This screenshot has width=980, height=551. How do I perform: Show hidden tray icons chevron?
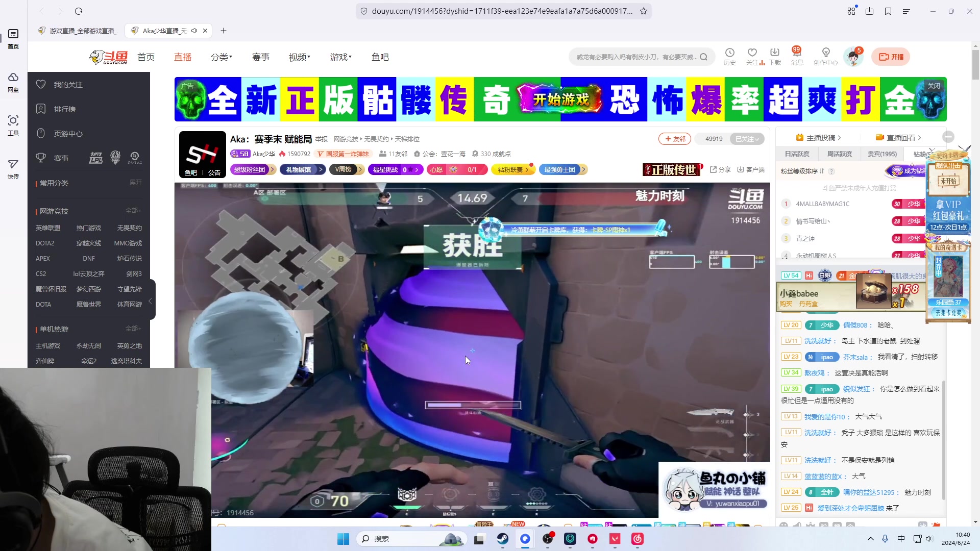point(871,539)
